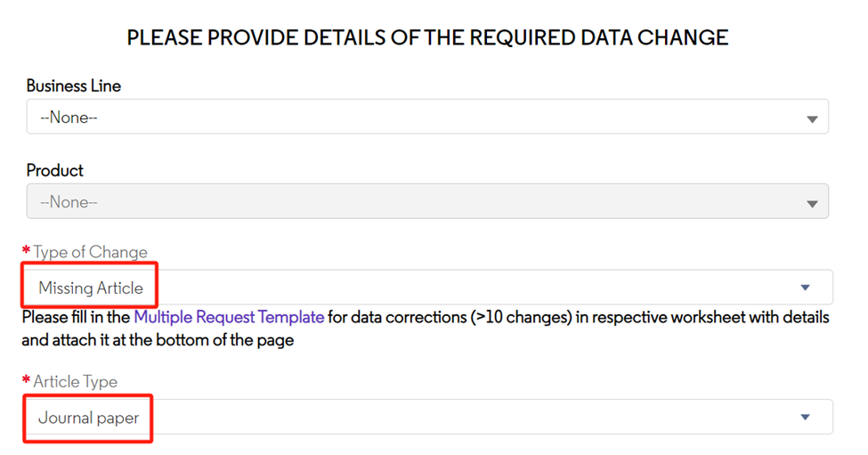This screenshot has height=455, width=868.
Task: Click the Type of Change label
Action: coord(90,252)
